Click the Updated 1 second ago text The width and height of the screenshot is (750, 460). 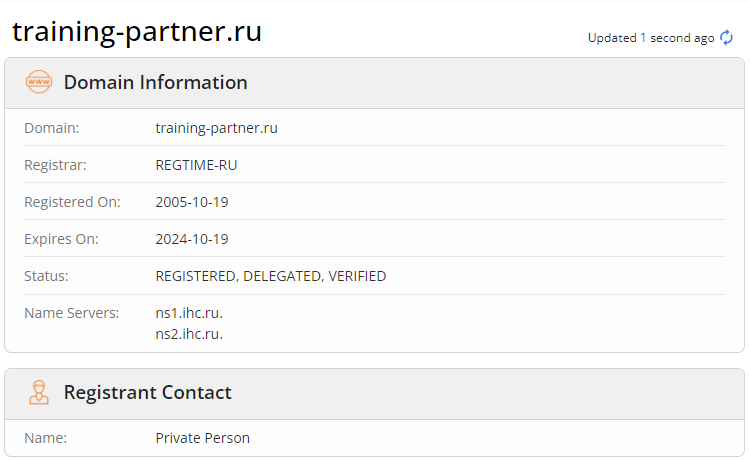pyautogui.click(x=651, y=38)
